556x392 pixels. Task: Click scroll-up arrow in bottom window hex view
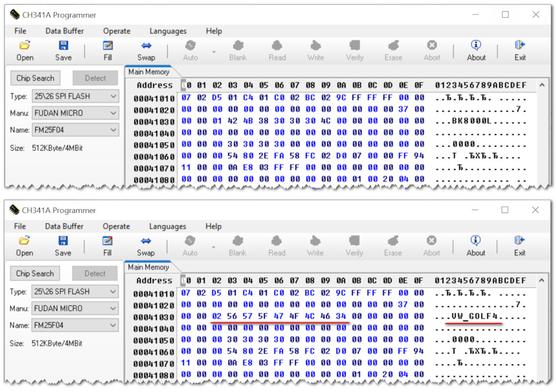(x=542, y=280)
